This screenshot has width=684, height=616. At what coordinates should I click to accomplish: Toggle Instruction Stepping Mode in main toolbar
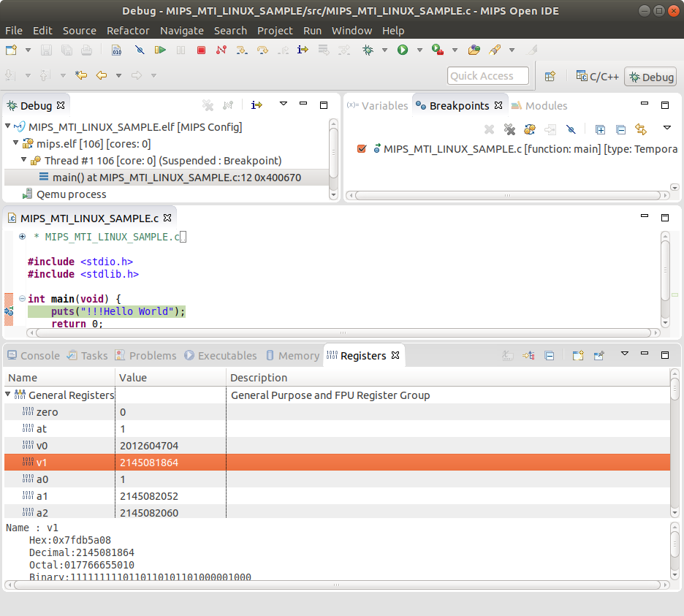303,50
